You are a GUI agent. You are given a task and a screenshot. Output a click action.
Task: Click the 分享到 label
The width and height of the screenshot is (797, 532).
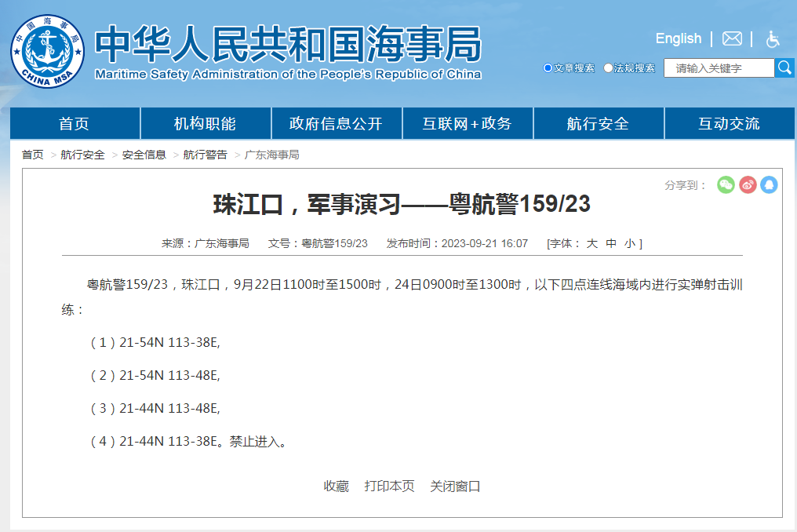(x=685, y=185)
